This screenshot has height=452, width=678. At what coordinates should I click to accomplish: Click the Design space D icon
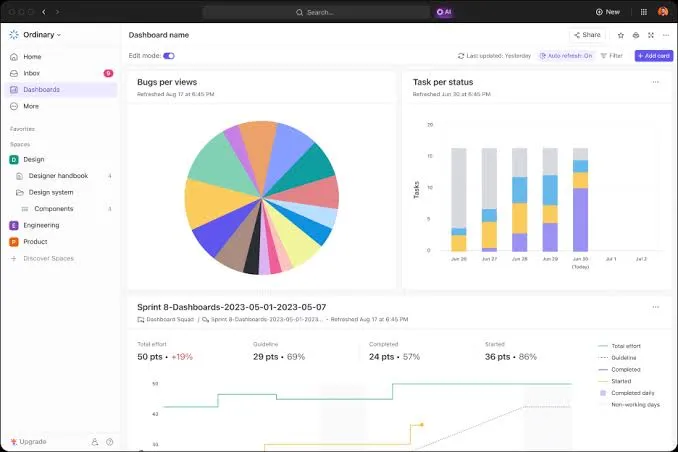[14, 160]
